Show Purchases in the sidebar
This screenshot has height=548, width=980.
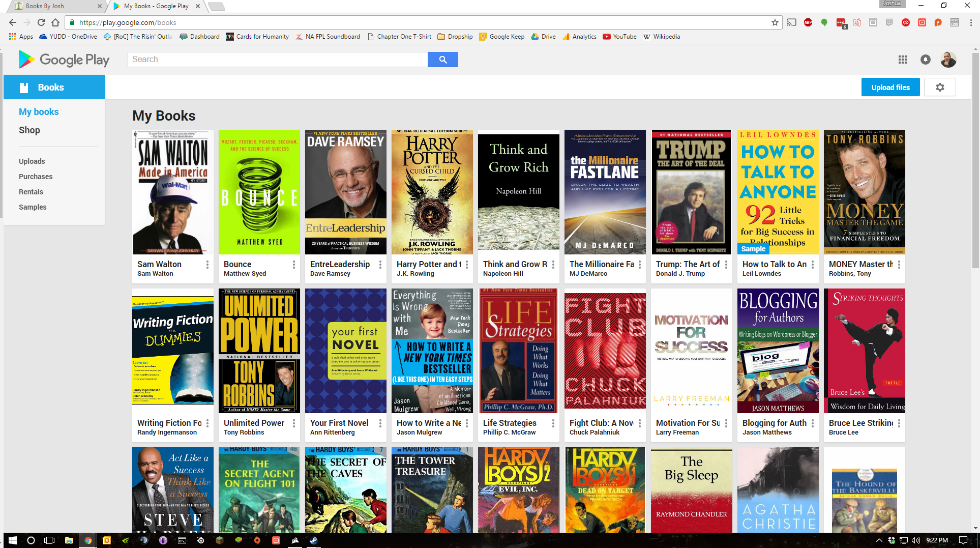[36, 177]
